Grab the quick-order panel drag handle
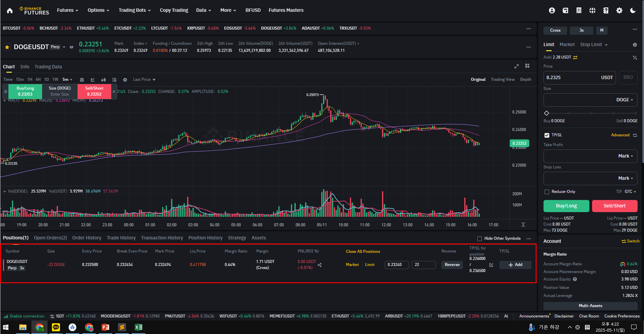This screenshot has width=644, height=334. tap(5, 91)
